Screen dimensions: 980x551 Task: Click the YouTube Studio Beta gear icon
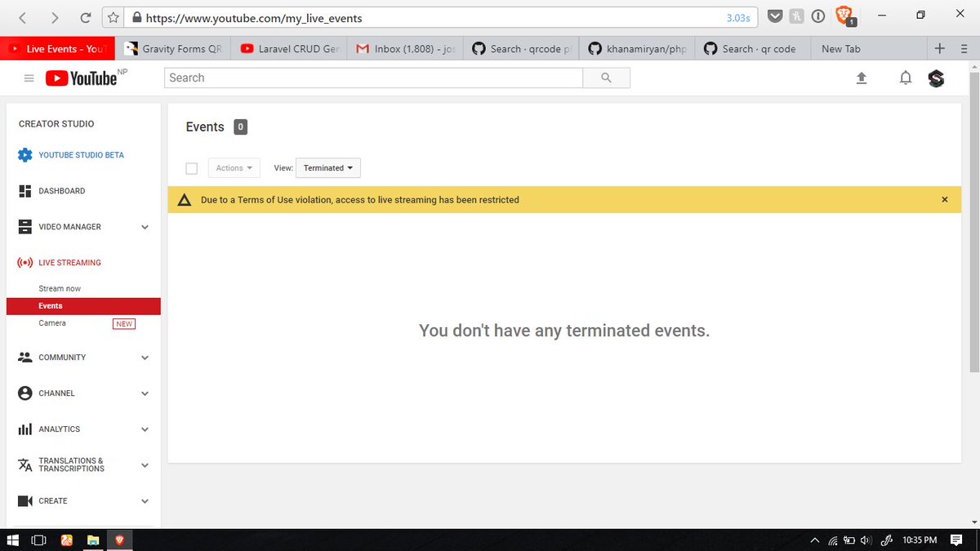point(24,155)
